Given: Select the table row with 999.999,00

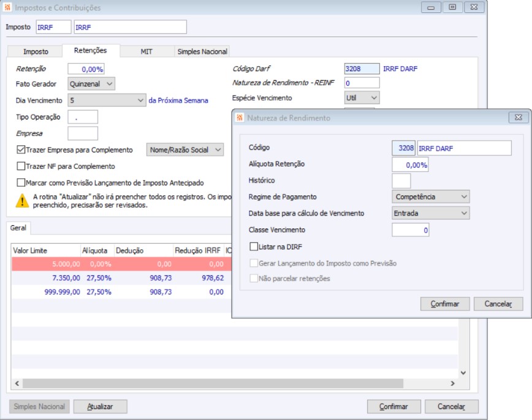Looking at the screenshot, I should pyautogui.click(x=122, y=292).
